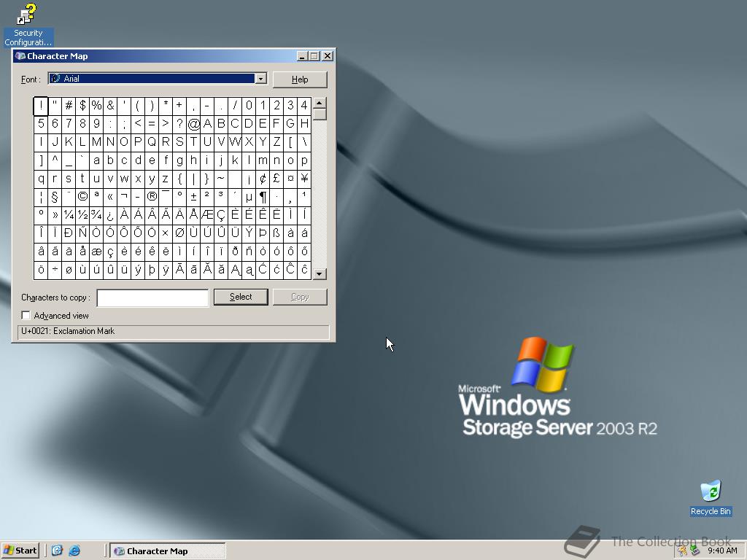Click the Select button

point(241,297)
